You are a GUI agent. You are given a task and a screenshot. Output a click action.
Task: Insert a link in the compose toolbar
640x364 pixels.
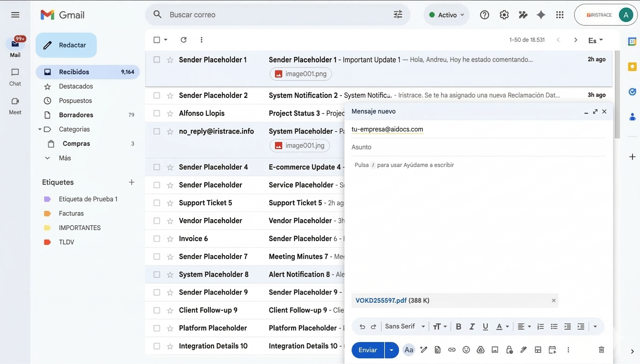(x=452, y=350)
